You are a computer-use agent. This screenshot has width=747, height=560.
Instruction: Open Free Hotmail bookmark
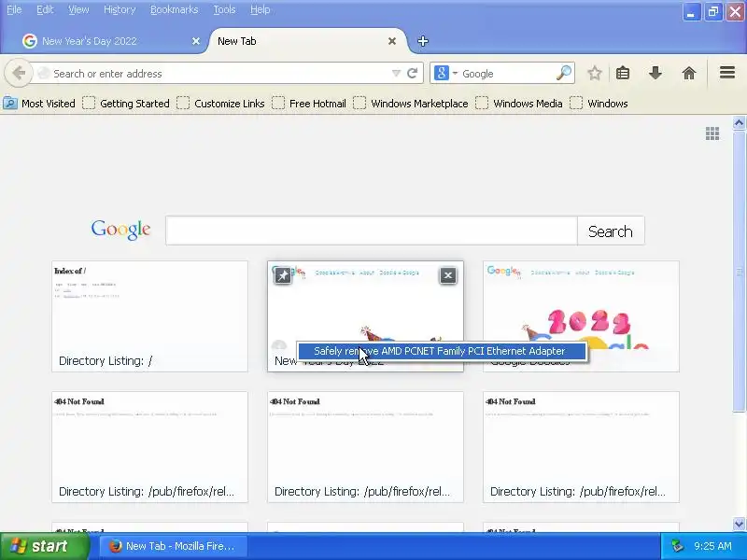(309, 104)
